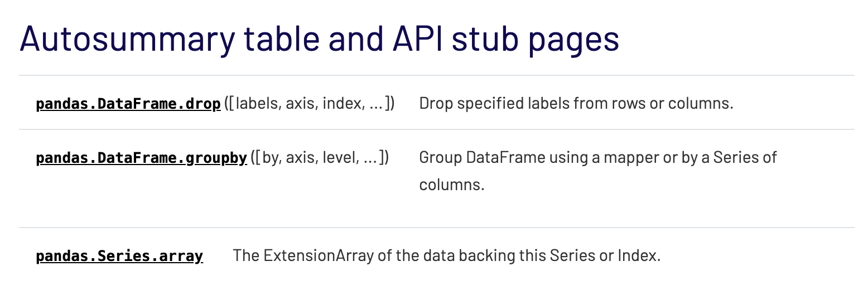Click the Autosummary table page heading
Viewport: 868px width, 290px height.
click(319, 38)
